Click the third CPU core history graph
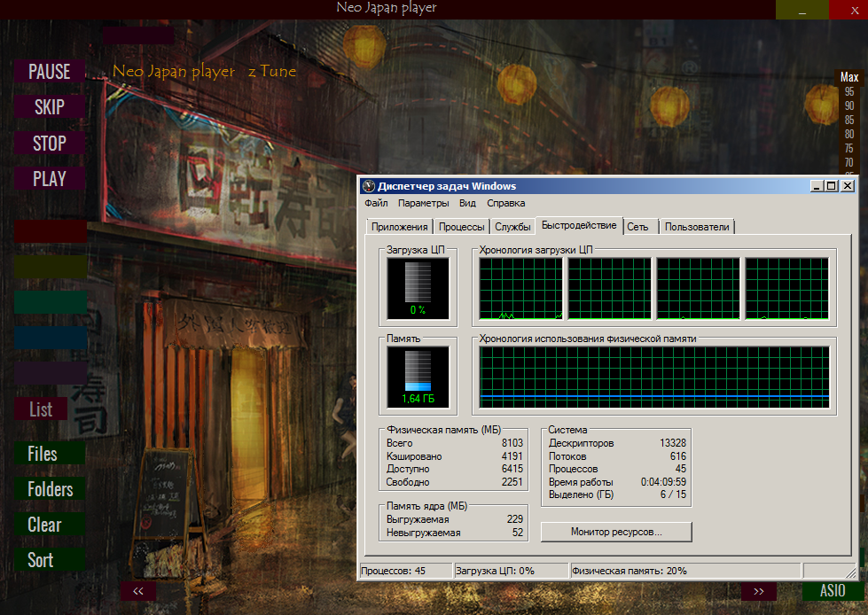 pyautogui.click(x=698, y=289)
